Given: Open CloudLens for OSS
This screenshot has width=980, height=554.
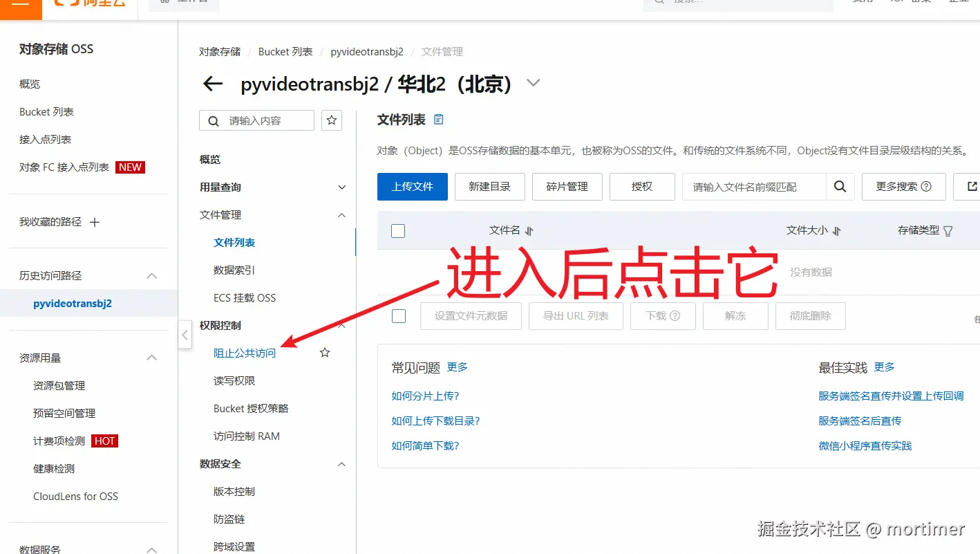Looking at the screenshot, I should point(75,496).
